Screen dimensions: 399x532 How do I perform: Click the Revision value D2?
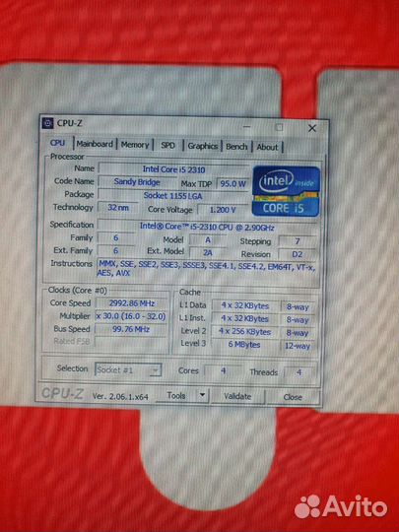click(x=298, y=254)
